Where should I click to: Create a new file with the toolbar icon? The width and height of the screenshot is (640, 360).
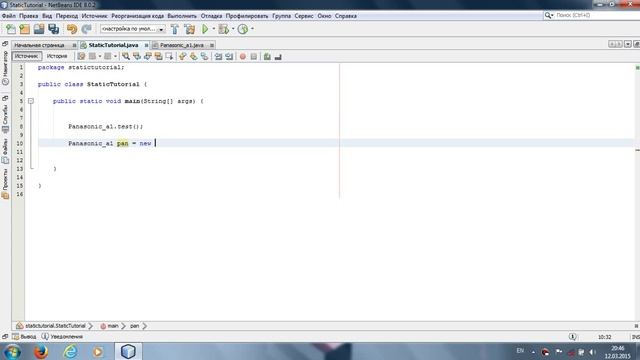pos(11,29)
